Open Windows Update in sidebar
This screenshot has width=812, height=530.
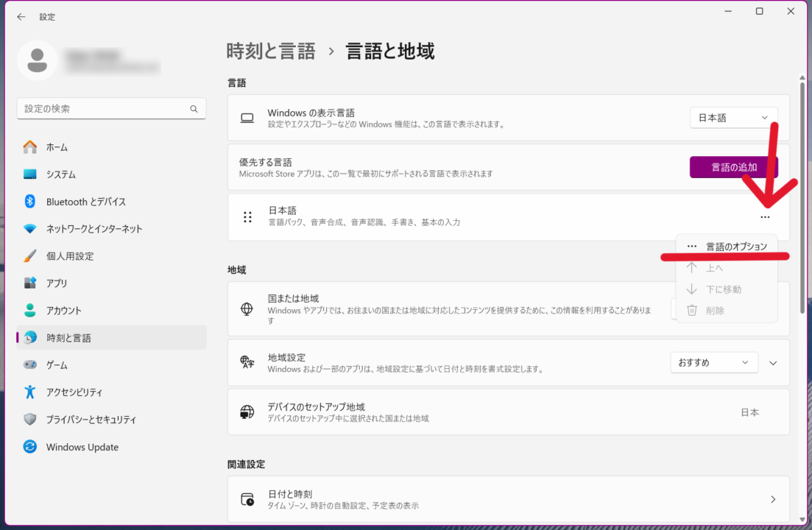(111, 447)
